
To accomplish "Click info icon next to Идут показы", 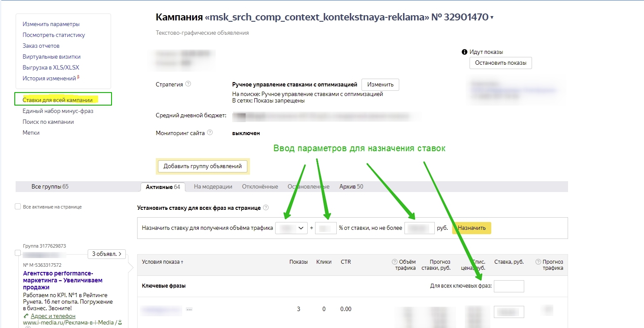I will (464, 52).
